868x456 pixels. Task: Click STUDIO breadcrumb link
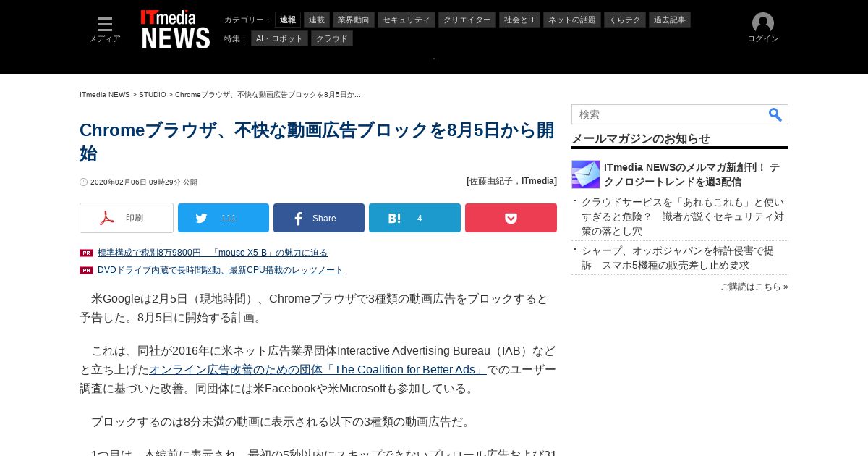coord(153,95)
